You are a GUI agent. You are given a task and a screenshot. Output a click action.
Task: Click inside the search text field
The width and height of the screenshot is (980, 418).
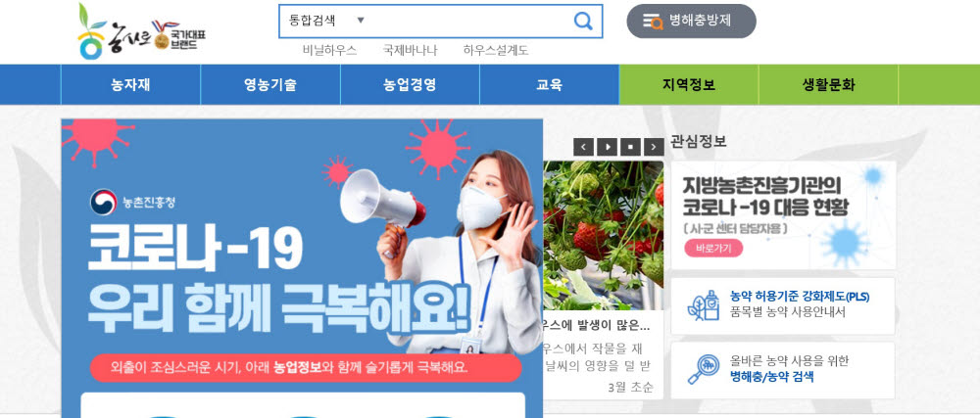coord(468,22)
